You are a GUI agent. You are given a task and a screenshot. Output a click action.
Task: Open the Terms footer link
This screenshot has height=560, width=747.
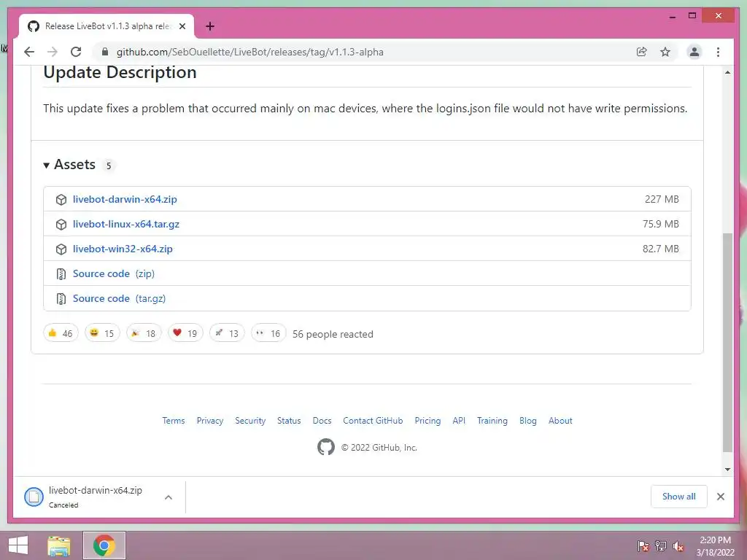point(174,421)
